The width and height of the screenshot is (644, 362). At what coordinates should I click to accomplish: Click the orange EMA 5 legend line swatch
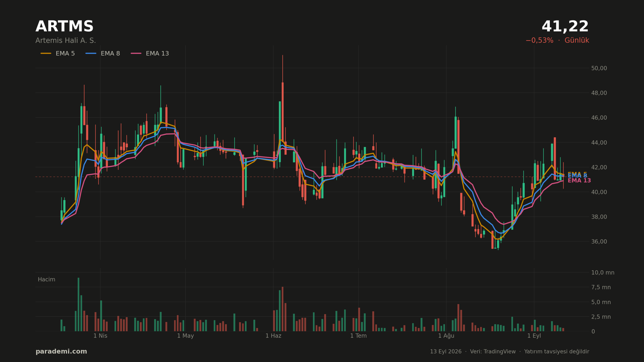tap(46, 53)
